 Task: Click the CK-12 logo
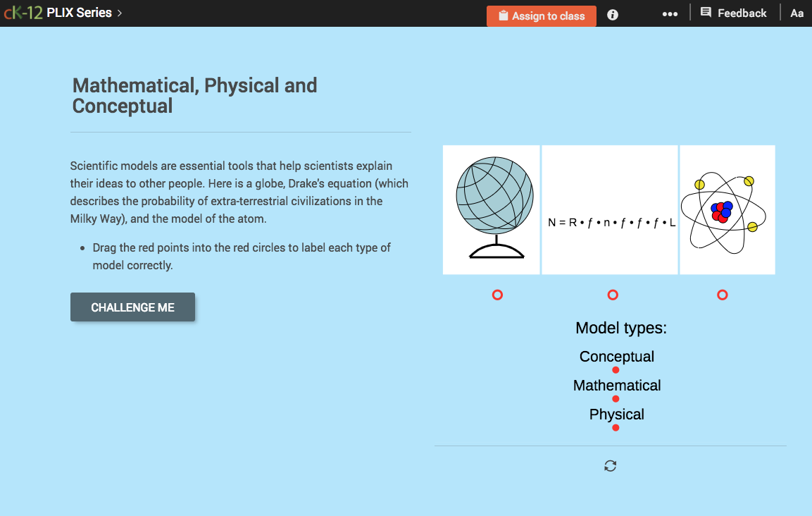click(23, 12)
